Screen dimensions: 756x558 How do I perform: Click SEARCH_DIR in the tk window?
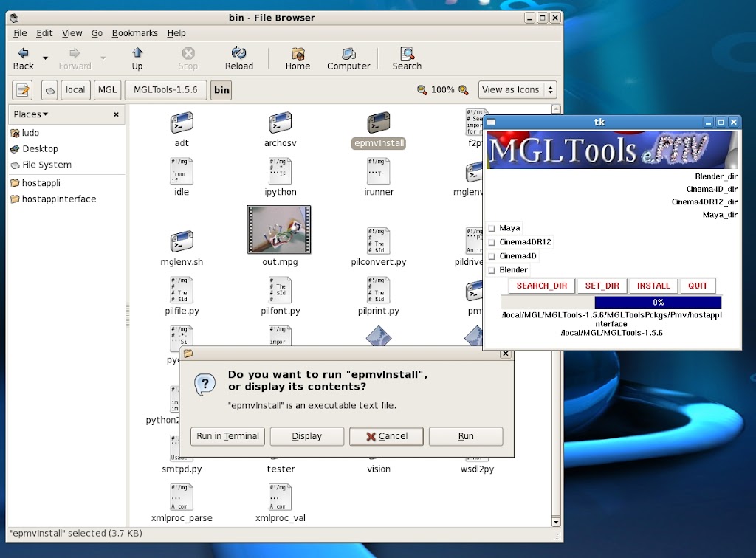click(x=541, y=286)
